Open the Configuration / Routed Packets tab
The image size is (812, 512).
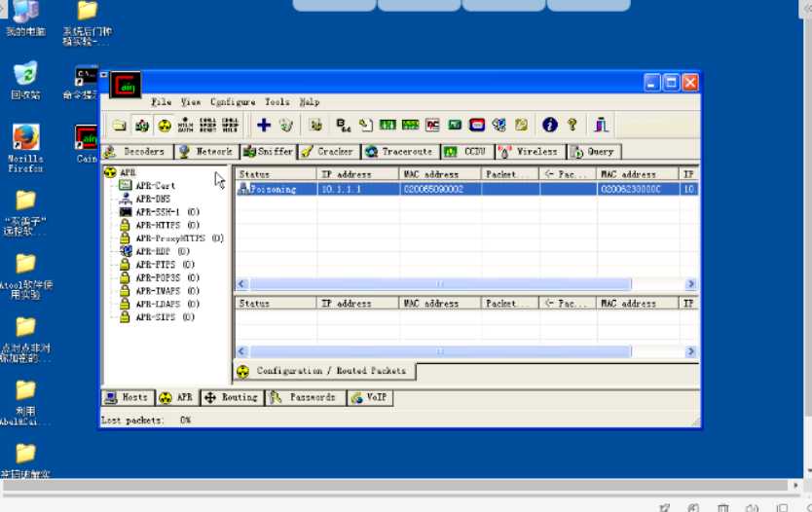click(x=324, y=371)
